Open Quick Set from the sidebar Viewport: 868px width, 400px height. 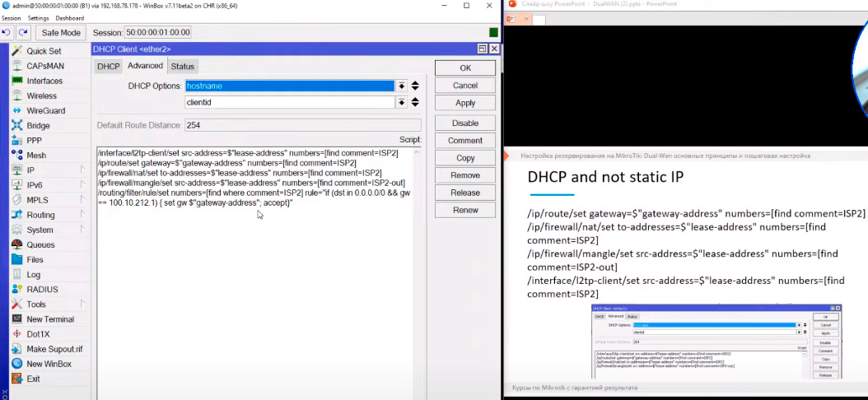(44, 51)
